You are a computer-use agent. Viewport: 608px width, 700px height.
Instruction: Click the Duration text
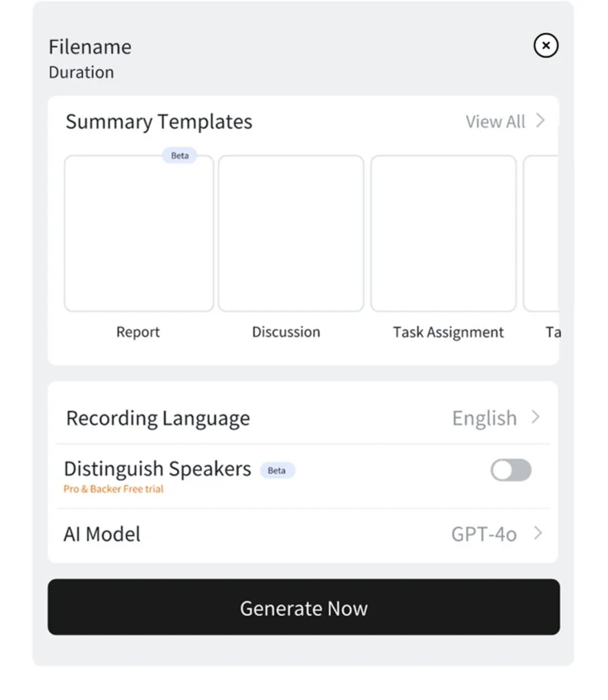81,72
